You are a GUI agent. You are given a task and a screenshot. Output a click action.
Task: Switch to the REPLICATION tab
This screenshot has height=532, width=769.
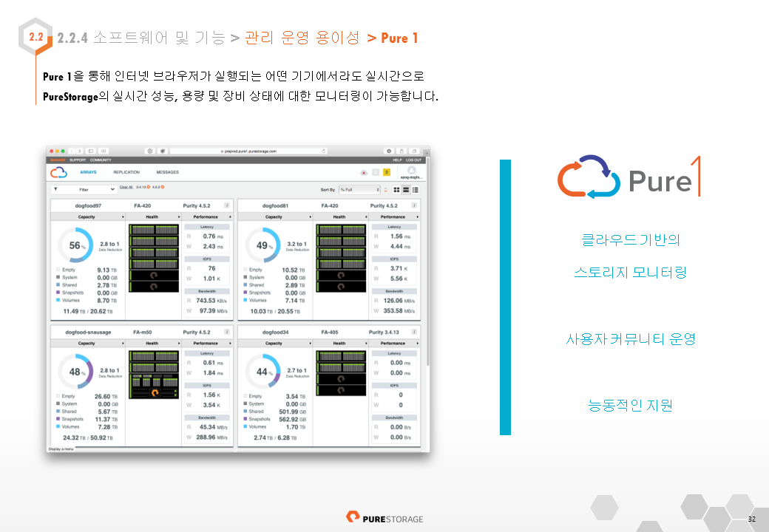(x=126, y=172)
